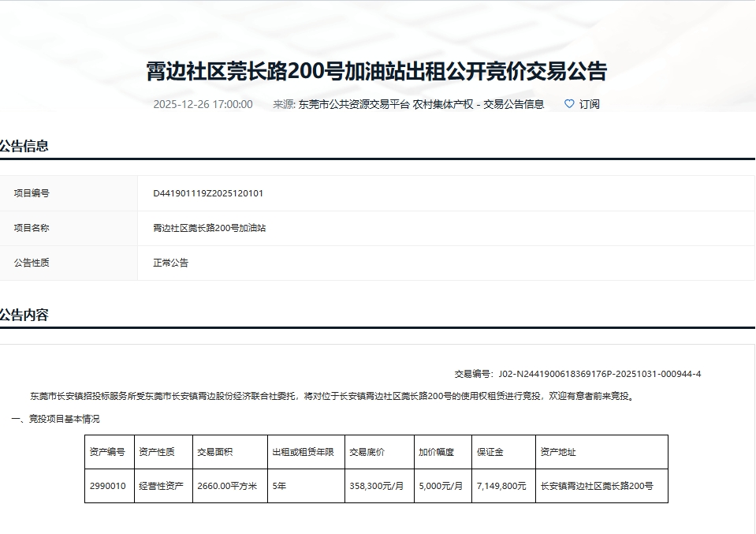Click the 正常公告 value
756x534 pixels.
(171, 263)
